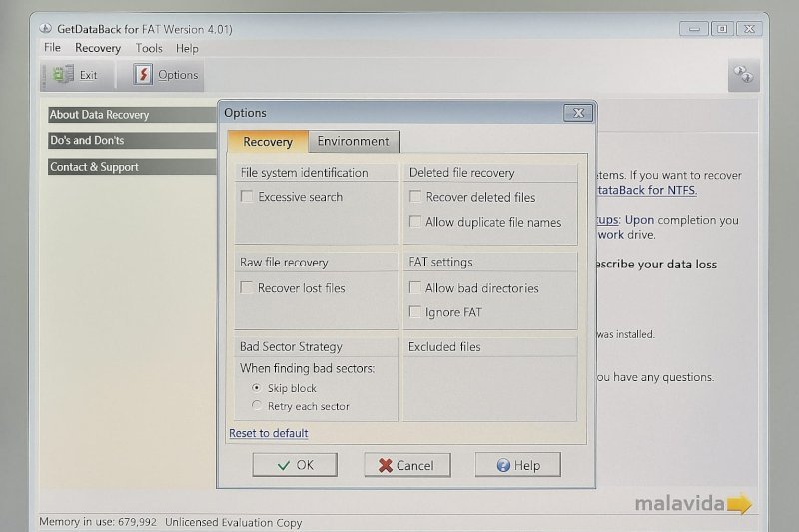Expand the Do's and Don'ts section

click(x=87, y=141)
